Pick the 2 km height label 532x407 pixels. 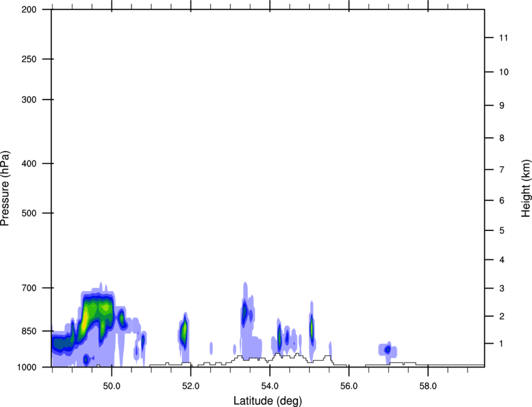[502, 316]
